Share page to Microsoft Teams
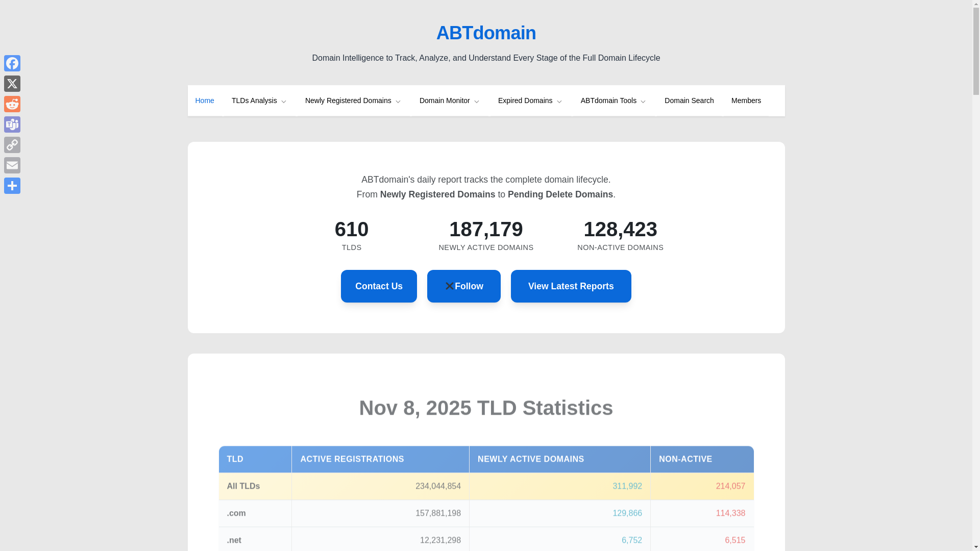 pos(12,124)
